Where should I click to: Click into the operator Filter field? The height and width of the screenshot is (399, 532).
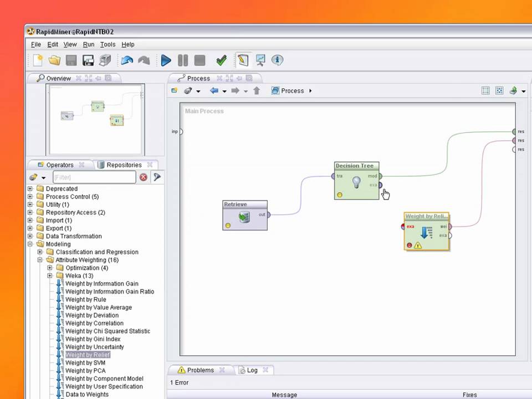(x=94, y=177)
